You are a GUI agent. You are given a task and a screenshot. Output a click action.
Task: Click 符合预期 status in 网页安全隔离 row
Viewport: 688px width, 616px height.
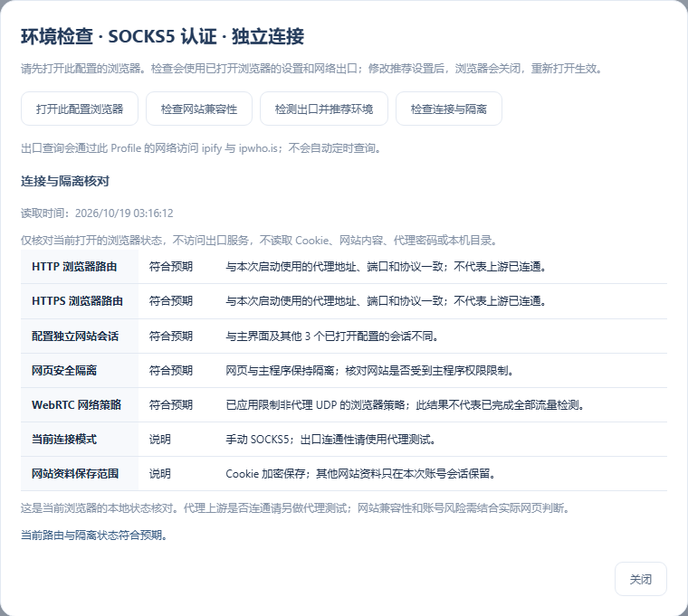pyautogui.click(x=171, y=371)
